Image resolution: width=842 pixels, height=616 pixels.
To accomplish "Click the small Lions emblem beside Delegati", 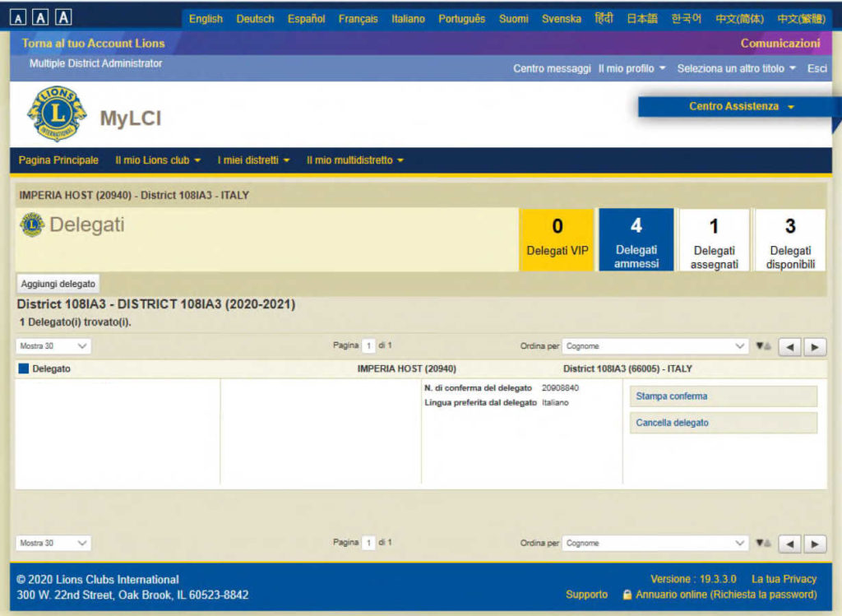I will pos(32,225).
